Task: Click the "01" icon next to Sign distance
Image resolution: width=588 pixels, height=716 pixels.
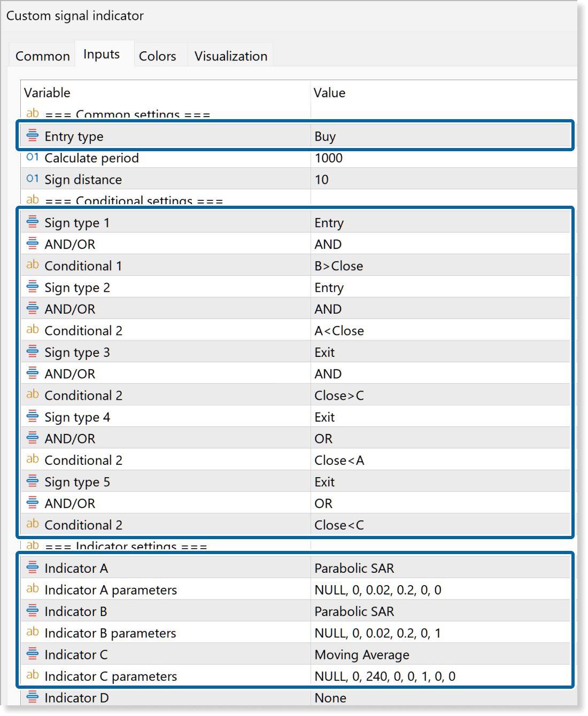Action: click(32, 178)
